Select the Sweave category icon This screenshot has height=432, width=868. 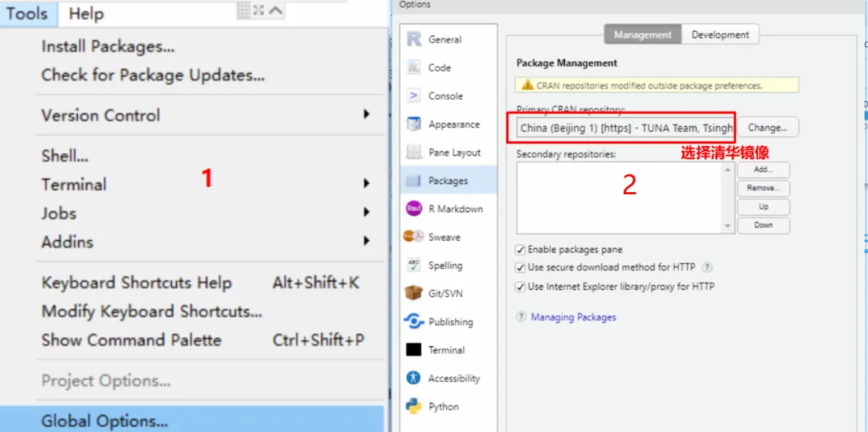pos(414,237)
